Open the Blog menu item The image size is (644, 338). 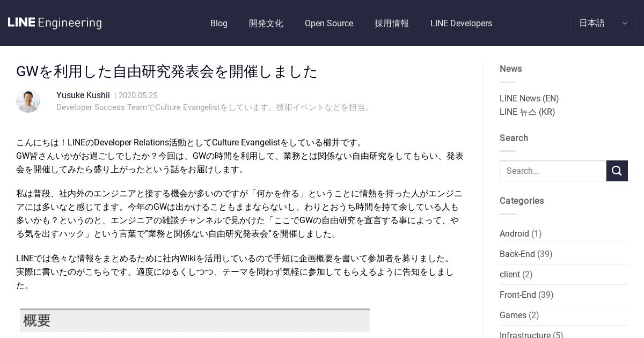pos(219,24)
